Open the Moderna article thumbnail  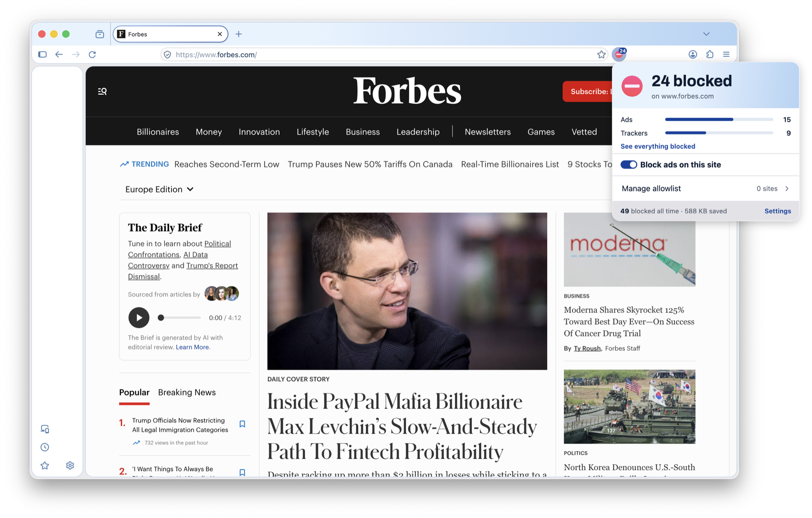(629, 250)
